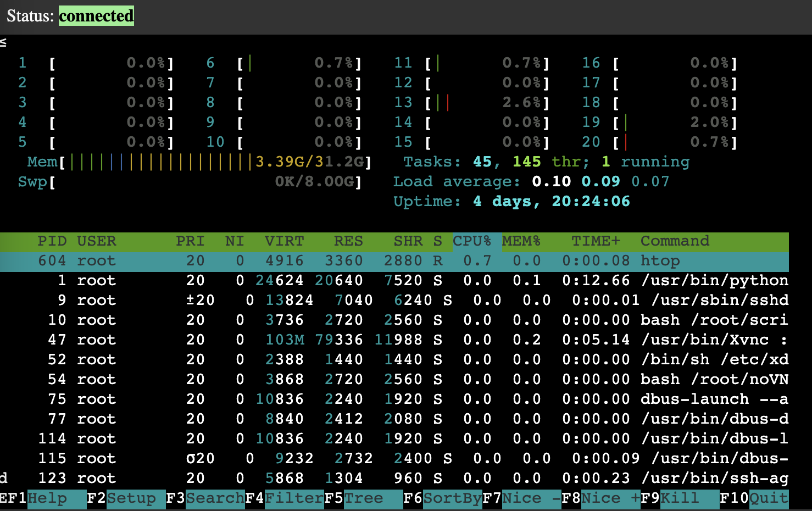Click the 3.39G/31.2G memory value
The image size is (812, 511).
tap(310, 162)
